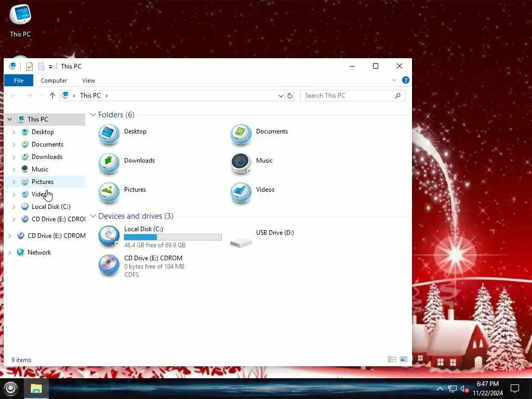
Task: Open the View ribbon tab
Action: [x=88, y=81]
